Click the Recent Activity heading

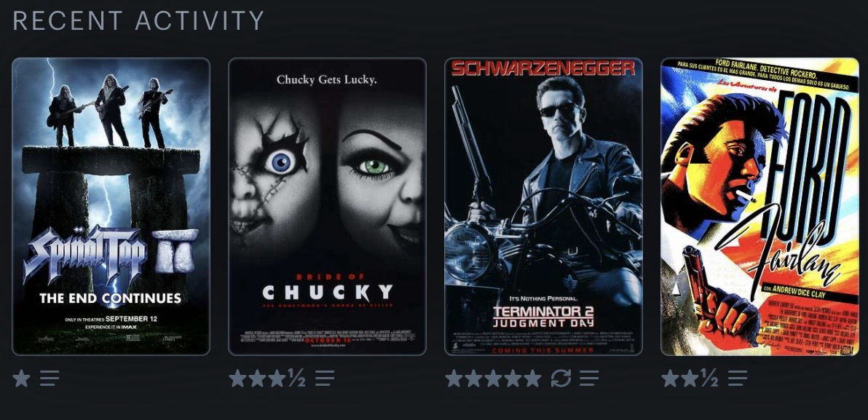click(x=138, y=21)
